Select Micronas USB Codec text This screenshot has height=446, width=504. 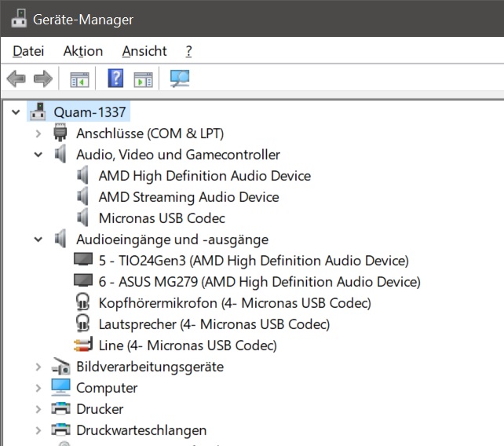tap(162, 218)
